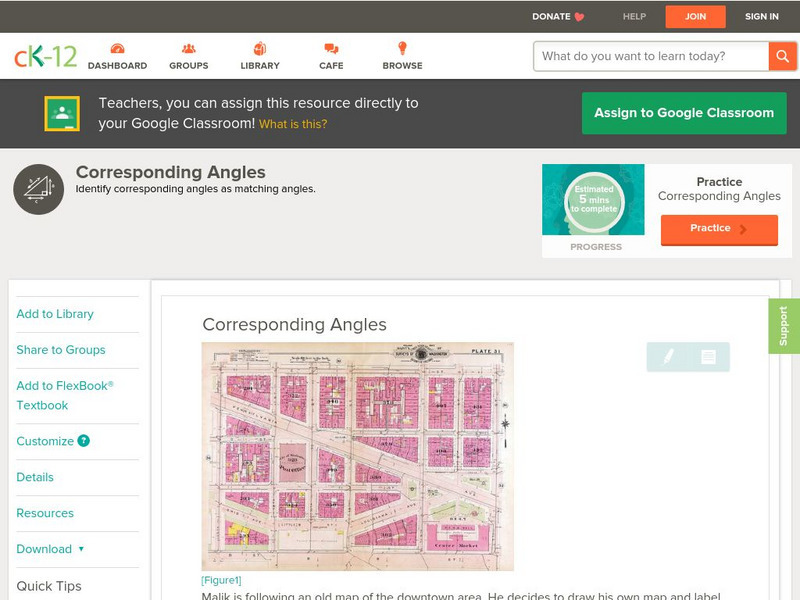Viewport: 800px width, 600px height.
Task: Expand the Download dropdown arrow
Action: [x=81, y=549]
